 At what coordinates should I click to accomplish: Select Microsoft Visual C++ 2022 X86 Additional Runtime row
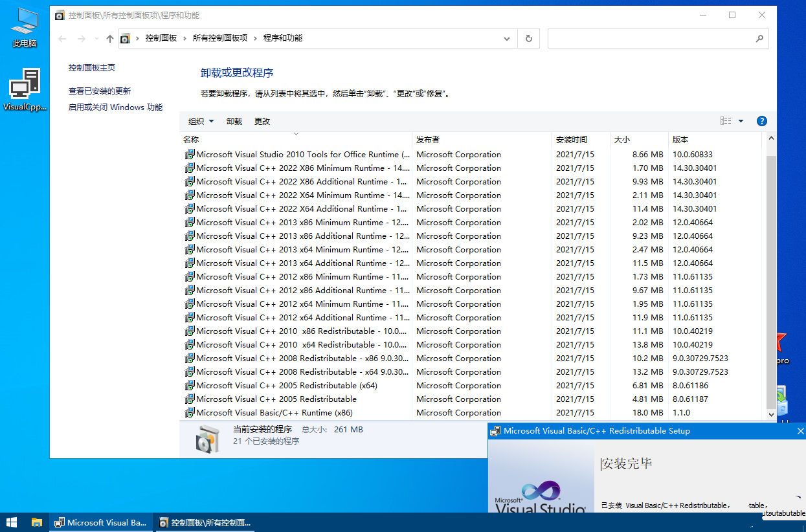(x=472, y=182)
